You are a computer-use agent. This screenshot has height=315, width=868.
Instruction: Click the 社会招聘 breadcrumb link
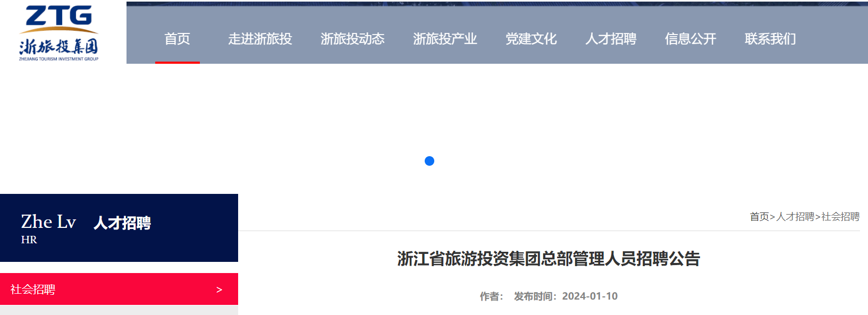[840, 217]
